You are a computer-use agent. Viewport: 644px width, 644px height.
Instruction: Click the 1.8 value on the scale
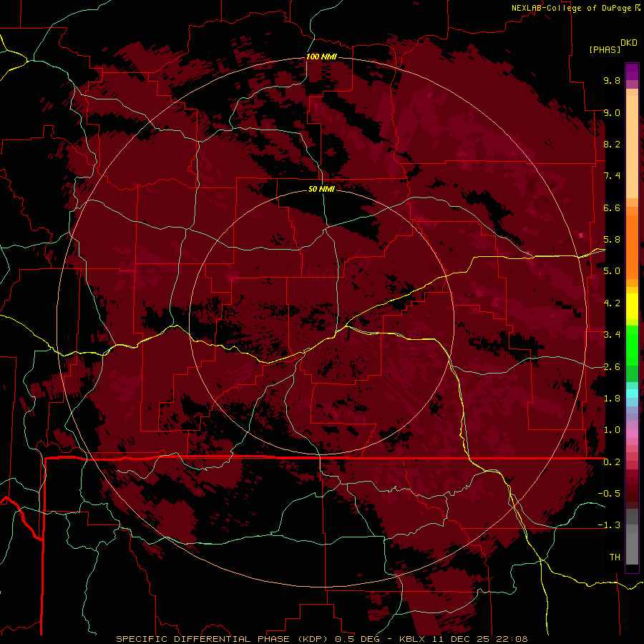tap(612, 399)
